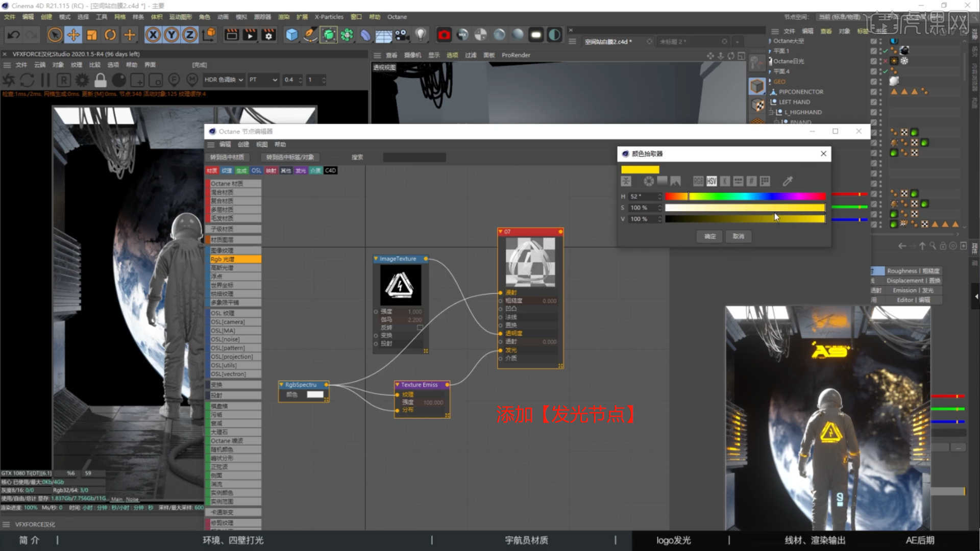
Task: Open Octane render settings gear icon
Action: [x=82, y=80]
